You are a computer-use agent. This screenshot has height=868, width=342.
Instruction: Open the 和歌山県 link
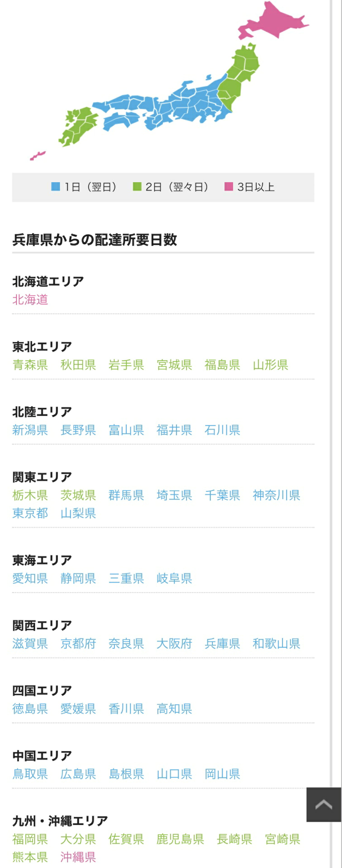pos(276,644)
